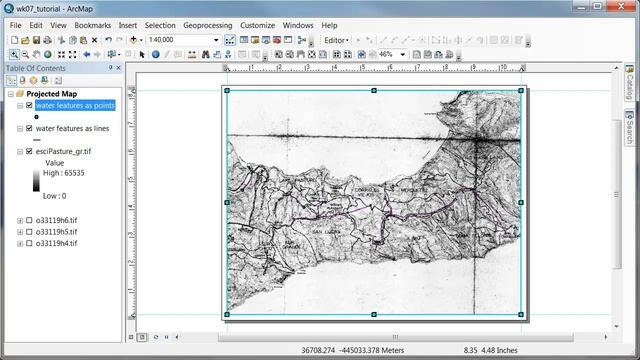Click the point symbol under water features

click(36, 117)
